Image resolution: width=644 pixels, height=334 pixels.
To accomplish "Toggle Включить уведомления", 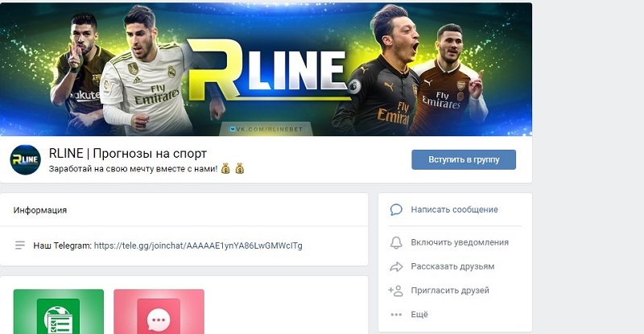I will coord(460,242).
